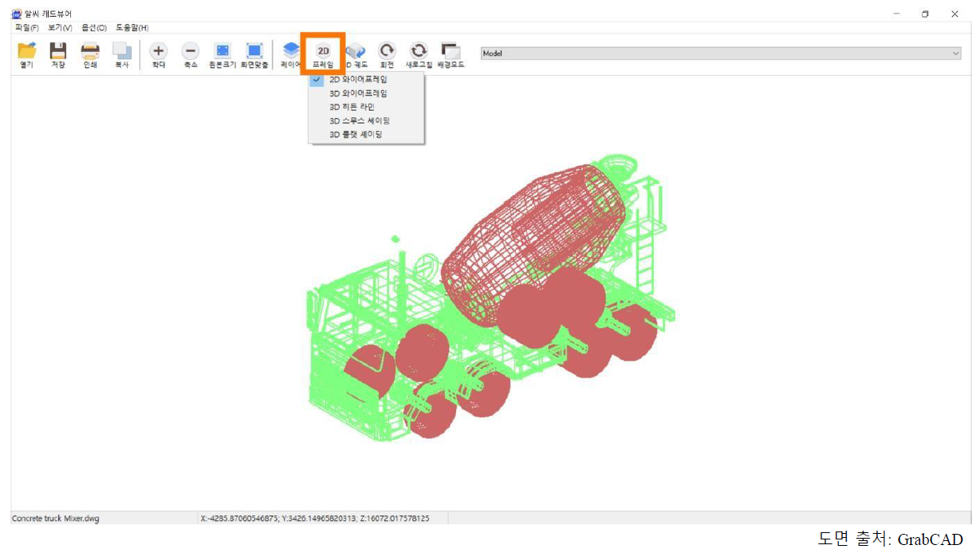980x557 pixels.
Task: Expand the Model layout dropdown
Action: click(x=721, y=53)
